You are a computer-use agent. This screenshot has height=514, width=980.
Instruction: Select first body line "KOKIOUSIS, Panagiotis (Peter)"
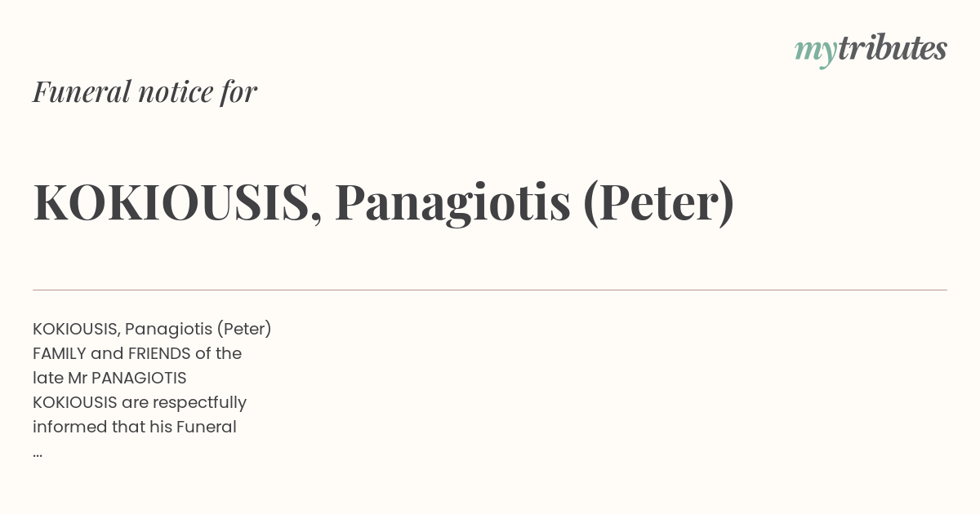pyautogui.click(x=152, y=329)
